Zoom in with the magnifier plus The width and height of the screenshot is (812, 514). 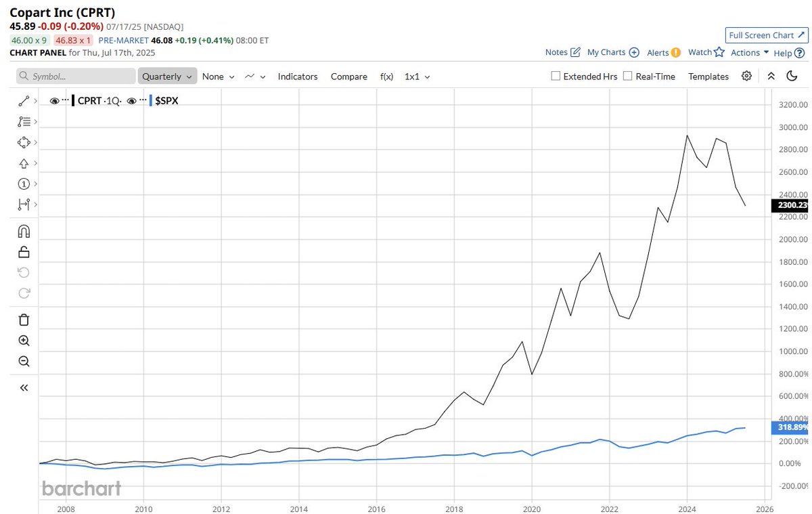pyautogui.click(x=24, y=341)
